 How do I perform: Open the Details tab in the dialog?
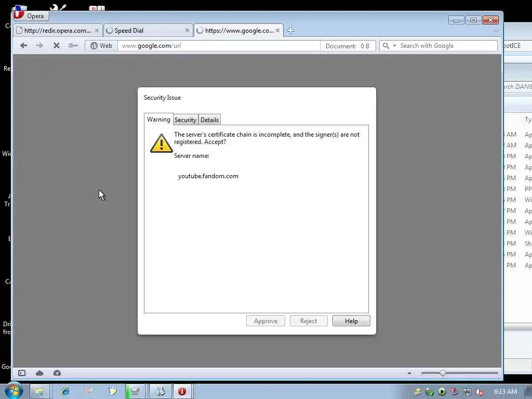[210, 120]
